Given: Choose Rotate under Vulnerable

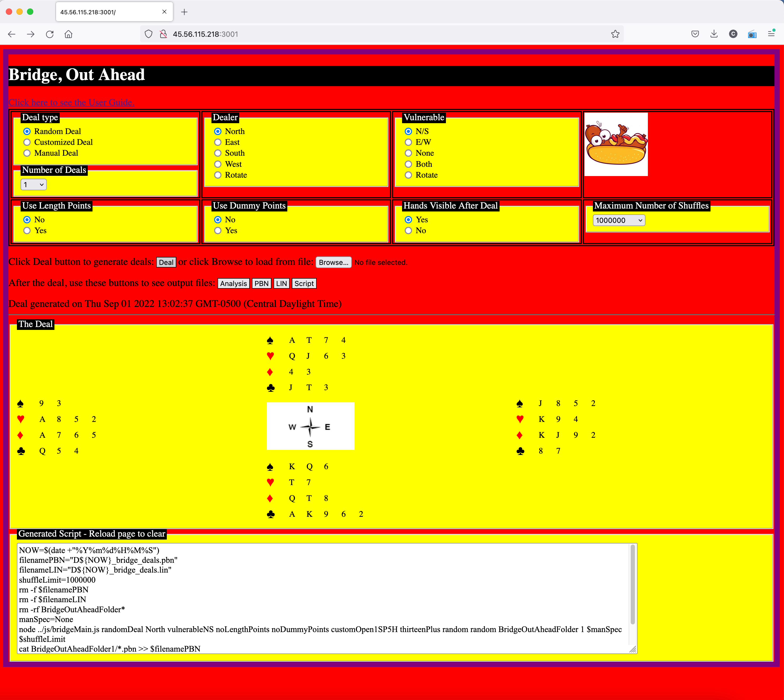Looking at the screenshot, I should click(x=408, y=175).
